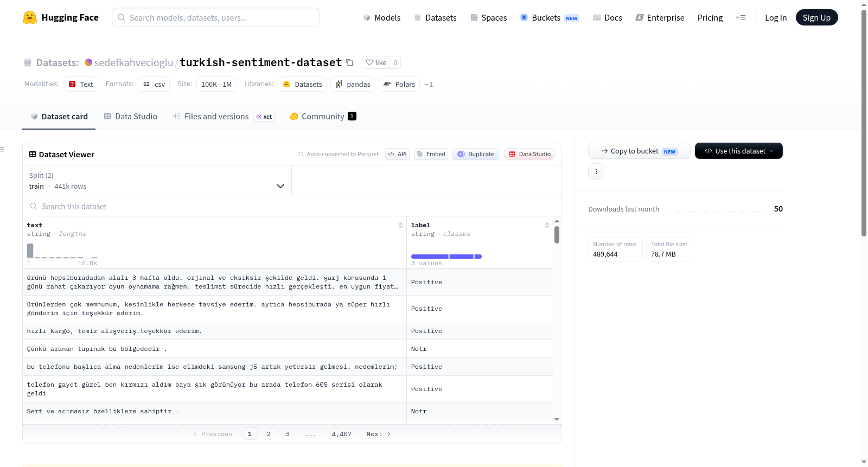Image resolution: width=868 pixels, height=467 pixels.
Task: Jump to last page 4,407
Action: pos(342,434)
